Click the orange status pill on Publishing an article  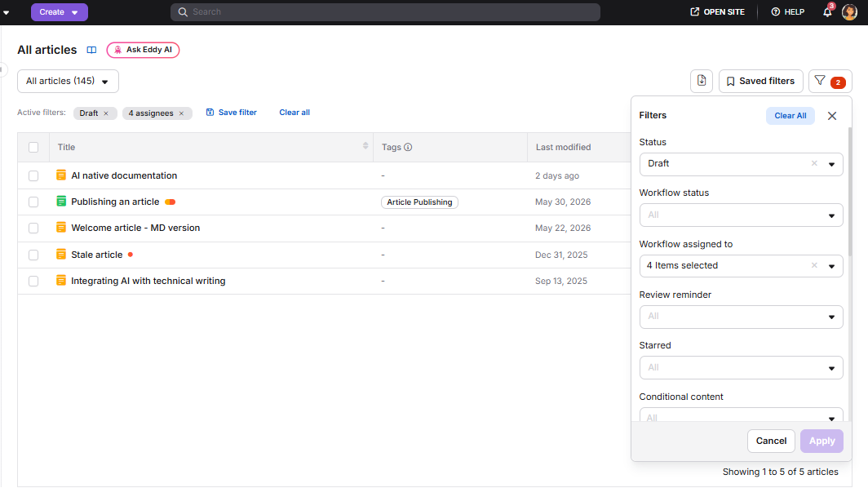170,202
